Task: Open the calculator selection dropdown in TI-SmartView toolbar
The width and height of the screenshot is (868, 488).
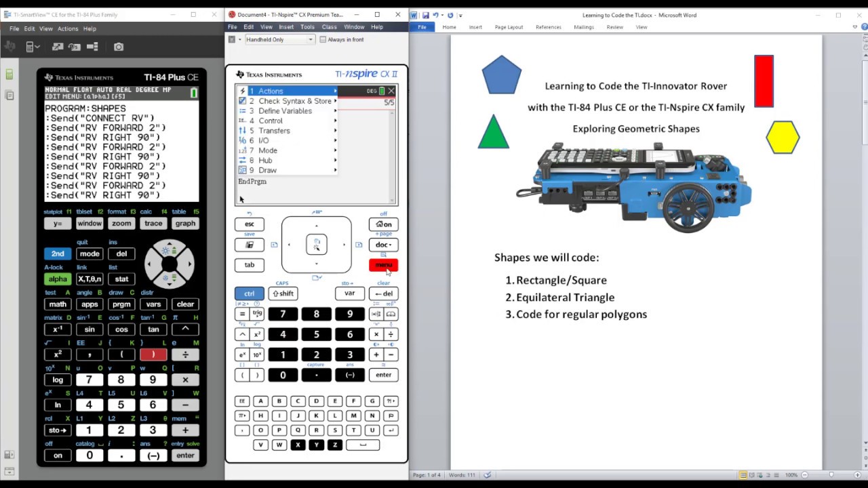Action: (x=33, y=47)
